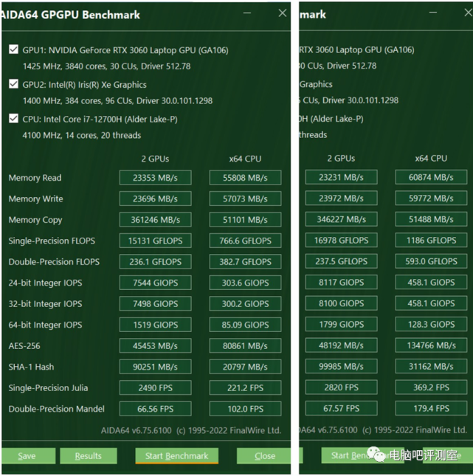Click the x64 CPU column header in left window

click(245, 159)
